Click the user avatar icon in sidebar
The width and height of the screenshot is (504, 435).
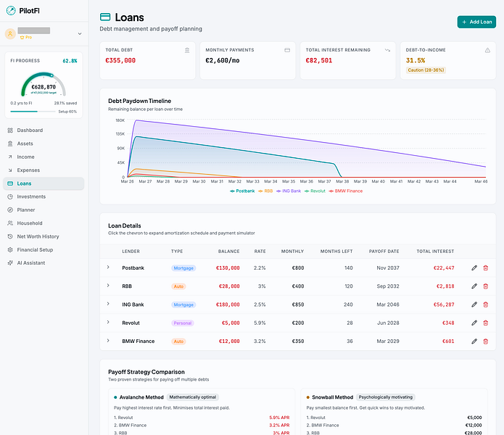click(10, 33)
